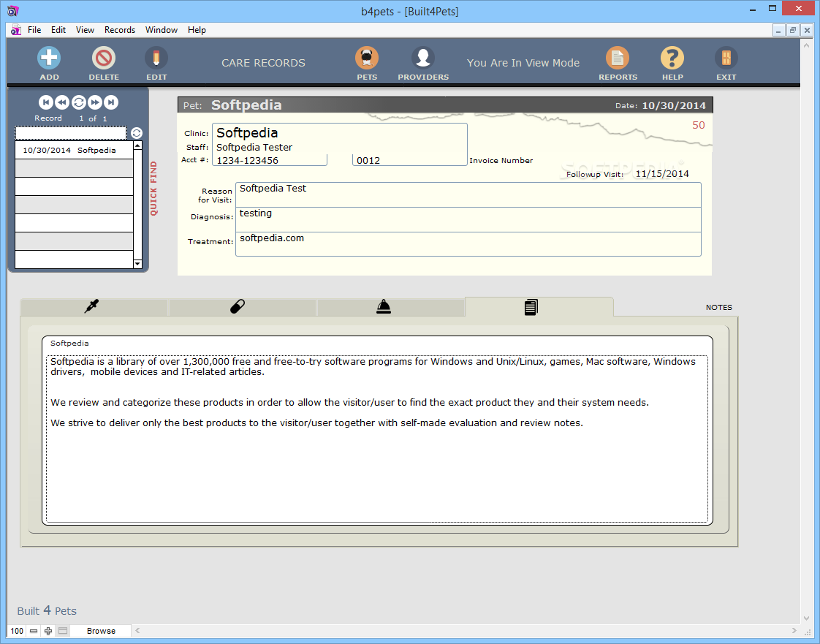
Task: Click the Clinic field Softpedia
Action: [339, 133]
